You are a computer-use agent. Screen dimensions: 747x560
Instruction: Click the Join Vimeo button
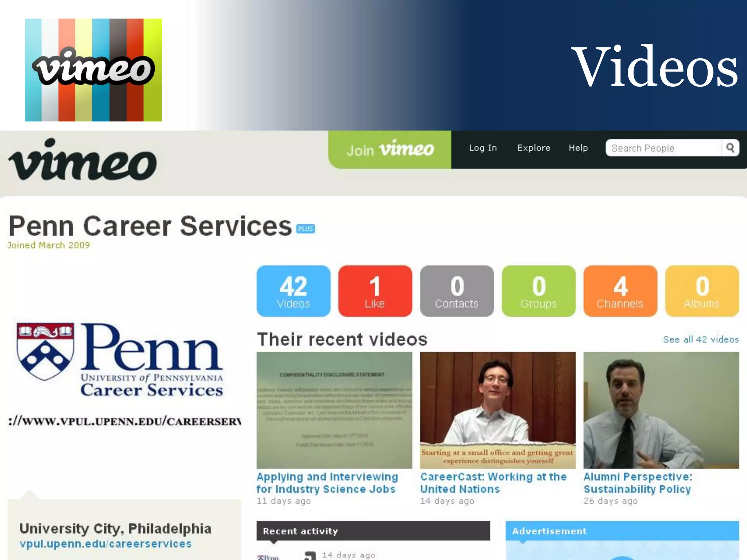[390, 149]
